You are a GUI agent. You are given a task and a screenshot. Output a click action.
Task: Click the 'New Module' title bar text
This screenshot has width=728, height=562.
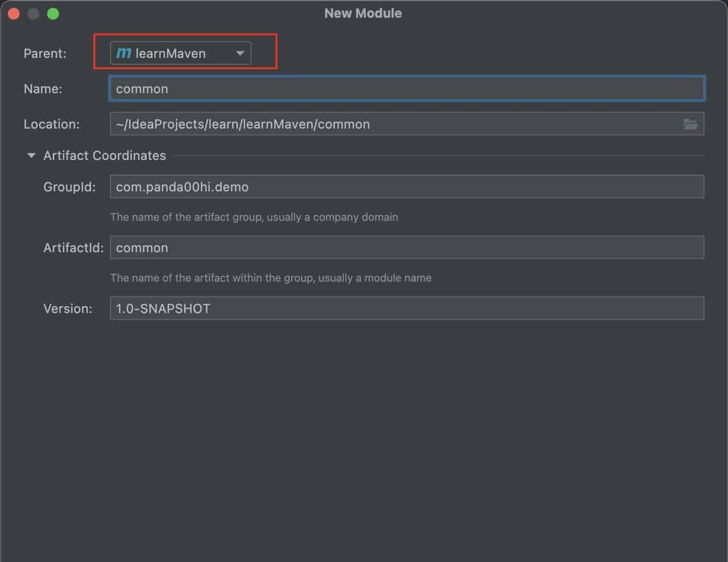(x=363, y=13)
